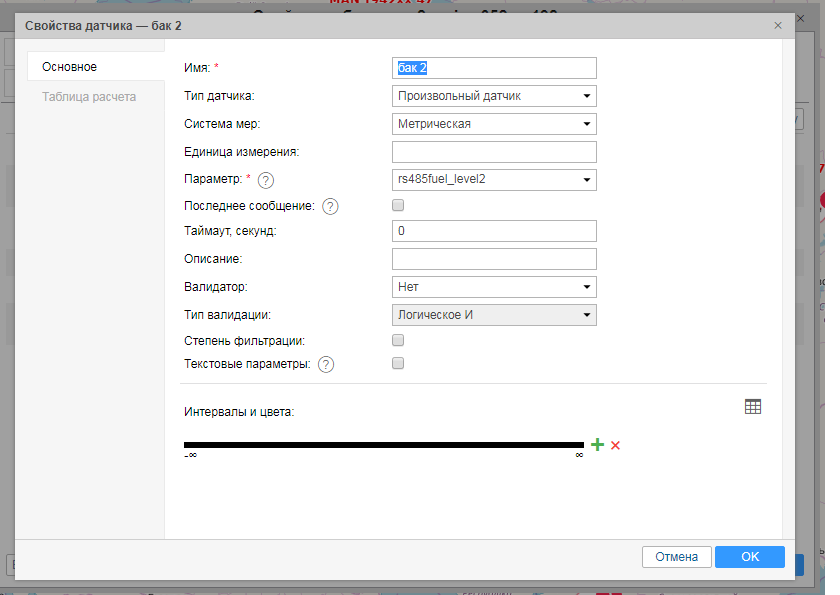
Task: Click the black intervals color bar
Action: click(383, 445)
